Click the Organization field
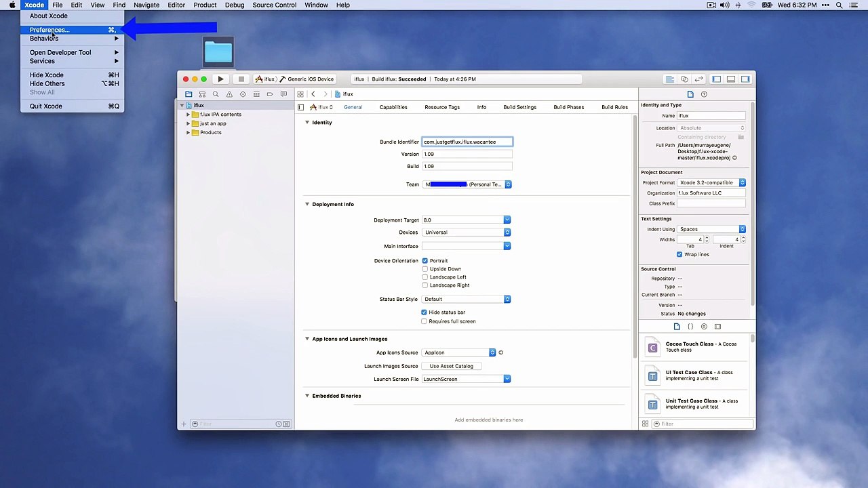868x488 pixels. click(711, 193)
